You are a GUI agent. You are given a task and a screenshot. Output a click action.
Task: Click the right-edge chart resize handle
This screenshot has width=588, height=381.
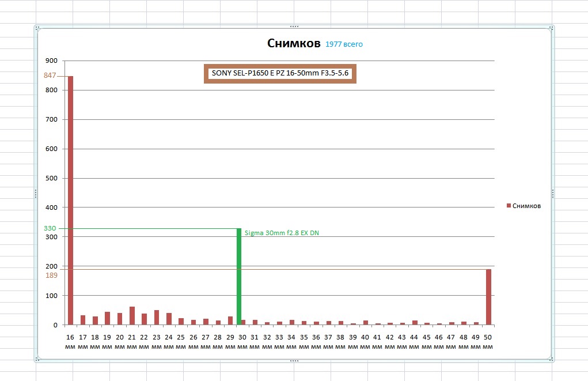[x=552, y=194]
